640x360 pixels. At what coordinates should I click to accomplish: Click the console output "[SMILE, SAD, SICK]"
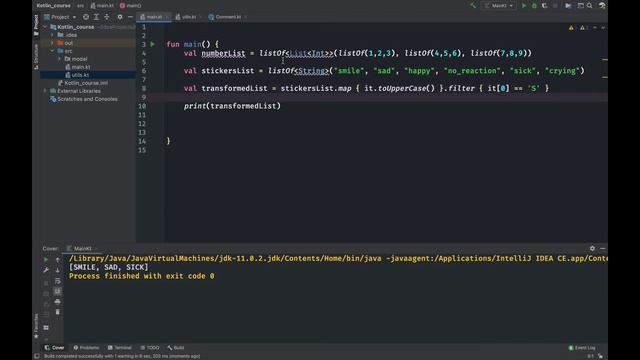[x=109, y=267]
